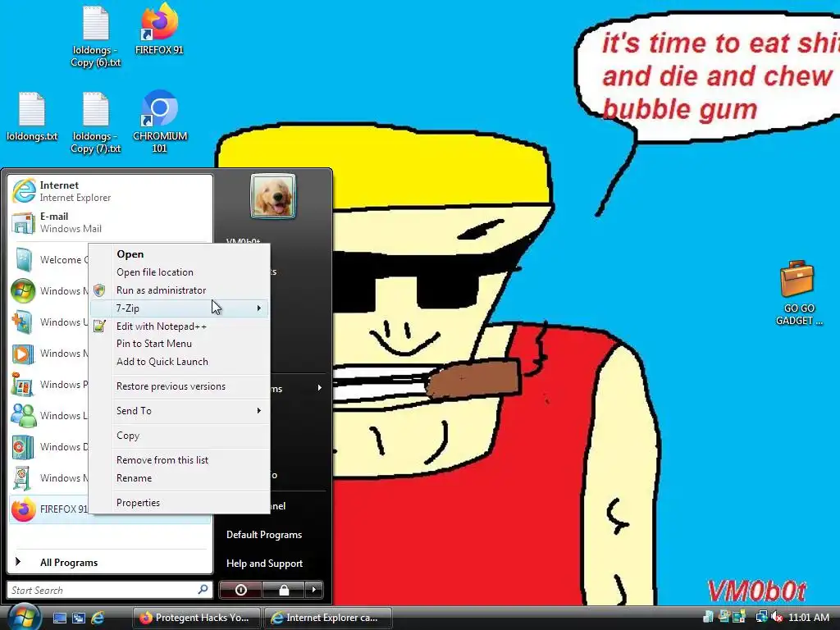Image resolution: width=840 pixels, height=630 pixels.
Task: Open E-mail Windows Mail entry
Action: pos(110,222)
